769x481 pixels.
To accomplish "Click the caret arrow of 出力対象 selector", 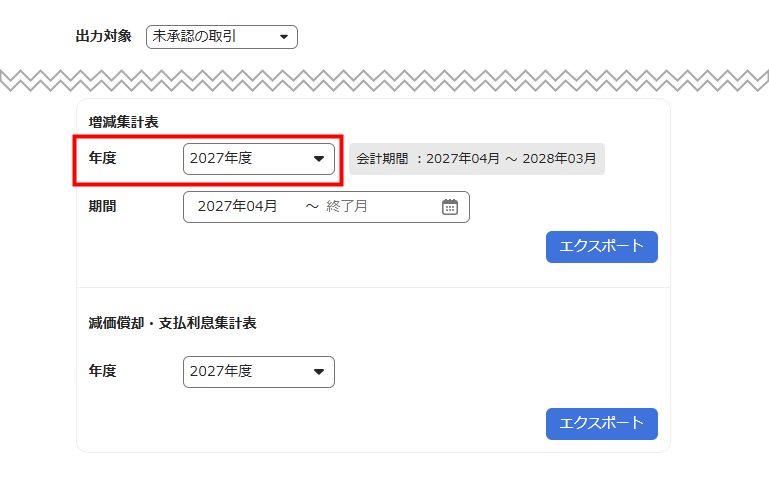I will coord(284,37).
